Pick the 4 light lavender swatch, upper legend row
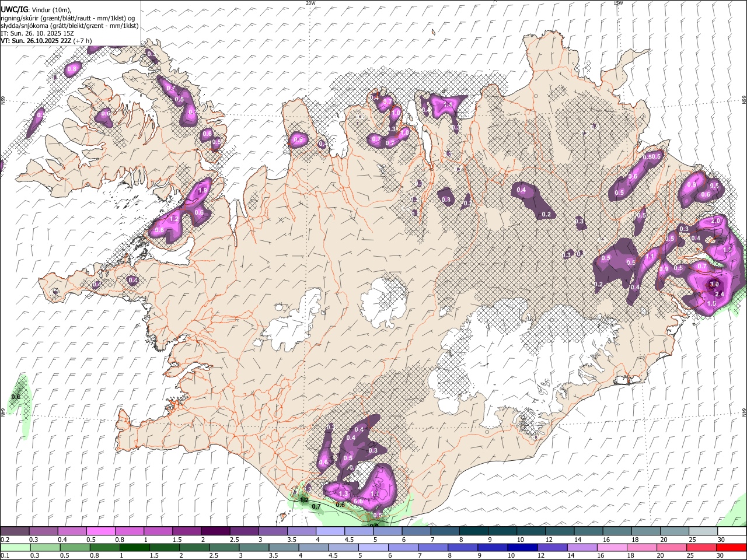This screenshot has height=560, width=747. 330,531
